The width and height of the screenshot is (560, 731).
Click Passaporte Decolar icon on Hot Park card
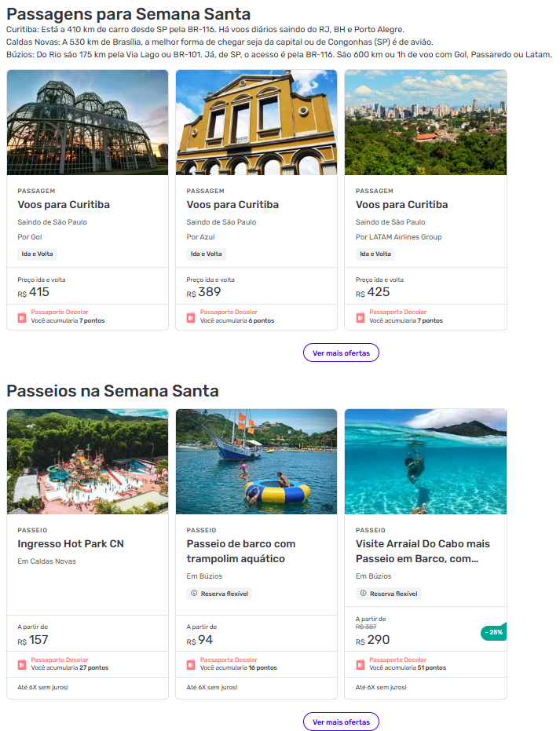(x=22, y=664)
